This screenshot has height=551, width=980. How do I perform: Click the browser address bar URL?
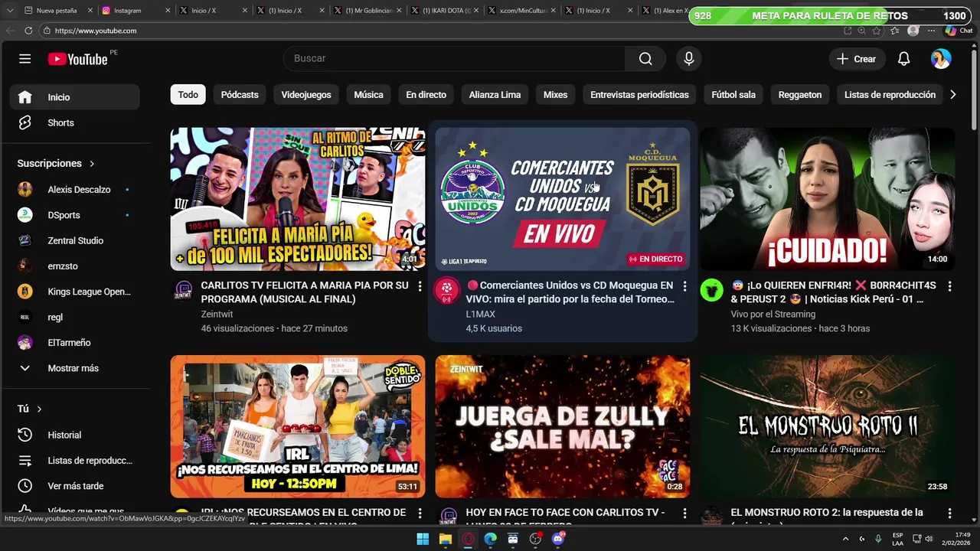(96, 31)
